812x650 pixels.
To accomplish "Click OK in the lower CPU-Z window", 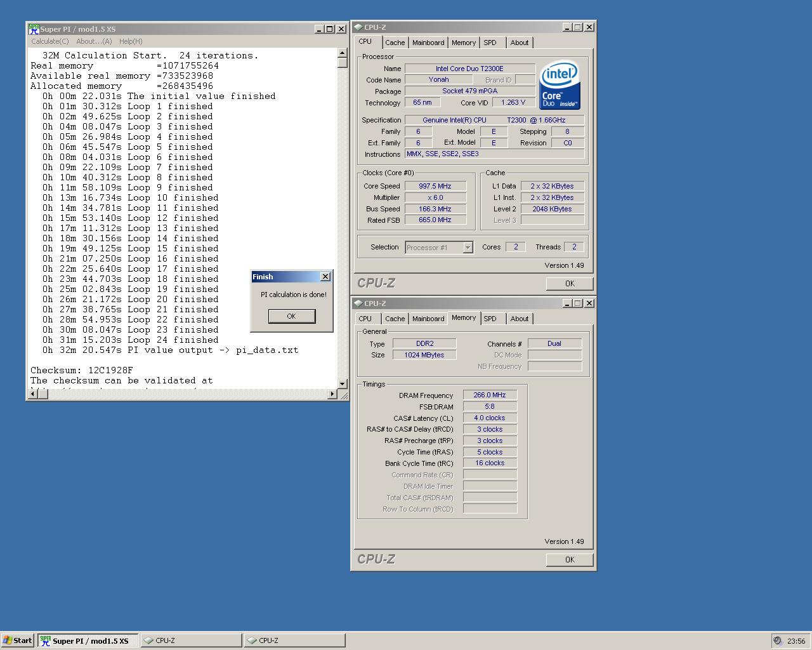I will tap(570, 560).
